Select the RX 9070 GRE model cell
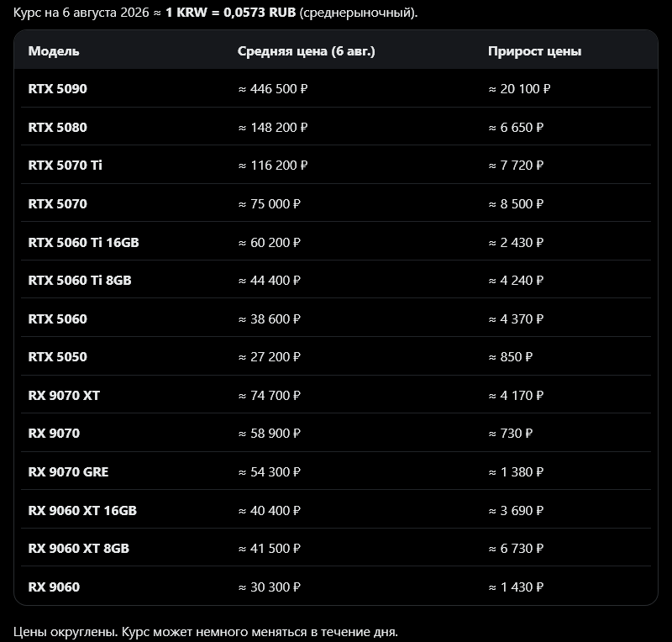Viewport: 672px width, 642px height. click(68, 471)
